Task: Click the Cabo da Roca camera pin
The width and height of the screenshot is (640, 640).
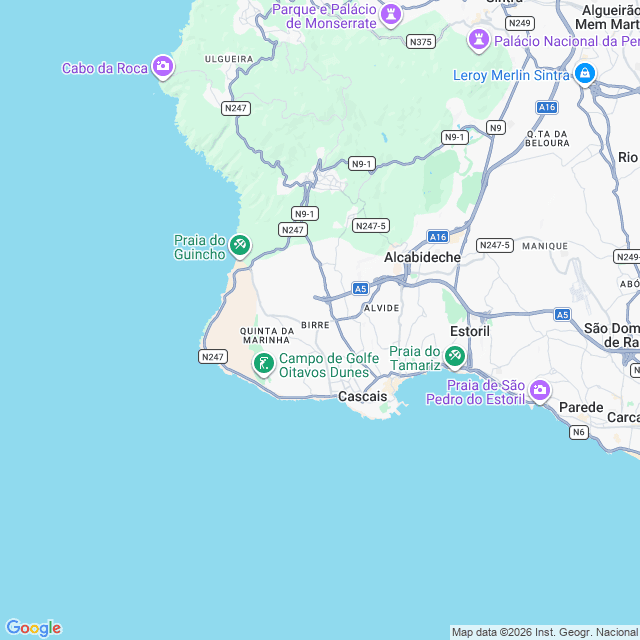Action: 163,66
